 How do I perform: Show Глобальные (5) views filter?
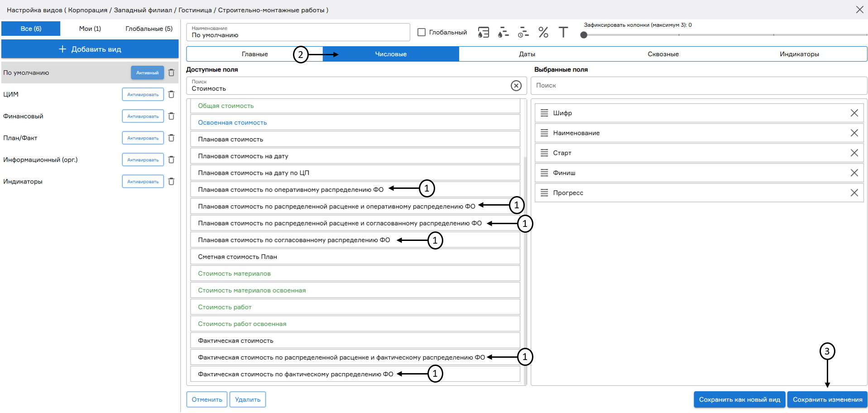point(149,29)
